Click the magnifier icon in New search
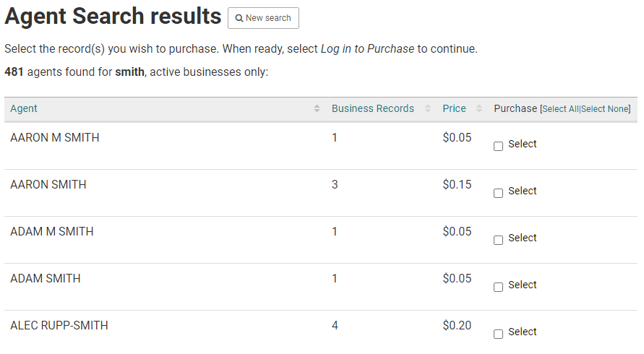The image size is (644, 354). pyautogui.click(x=239, y=19)
